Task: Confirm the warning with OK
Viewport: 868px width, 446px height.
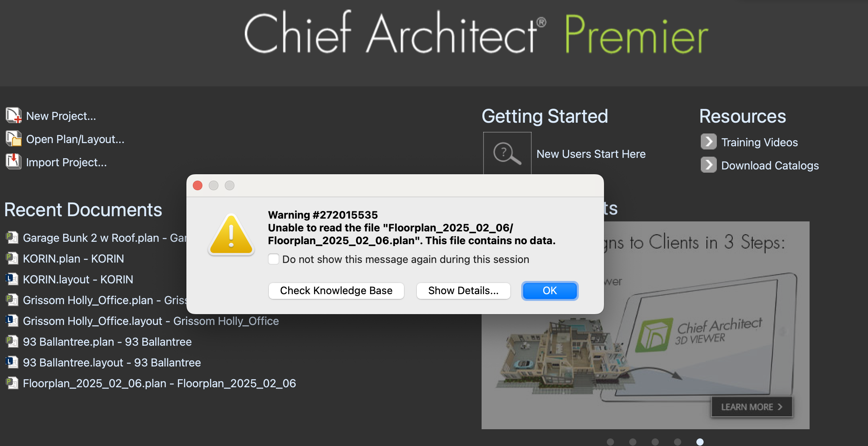Action: click(550, 291)
